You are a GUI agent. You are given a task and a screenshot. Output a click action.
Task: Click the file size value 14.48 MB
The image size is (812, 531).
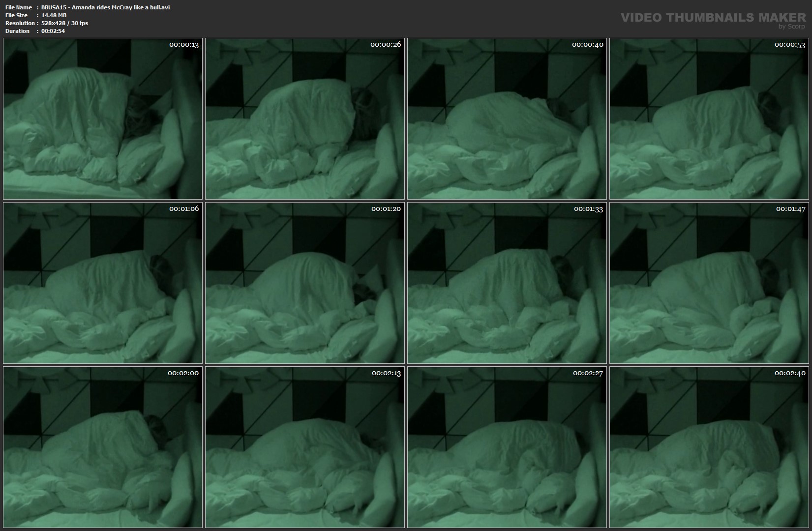(54, 15)
